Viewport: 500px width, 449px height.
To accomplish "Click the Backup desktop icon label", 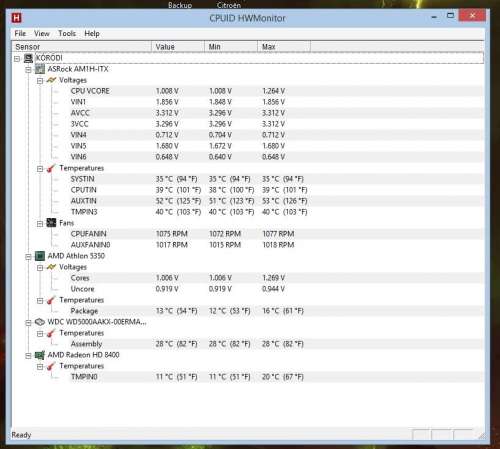I will [180, 5].
